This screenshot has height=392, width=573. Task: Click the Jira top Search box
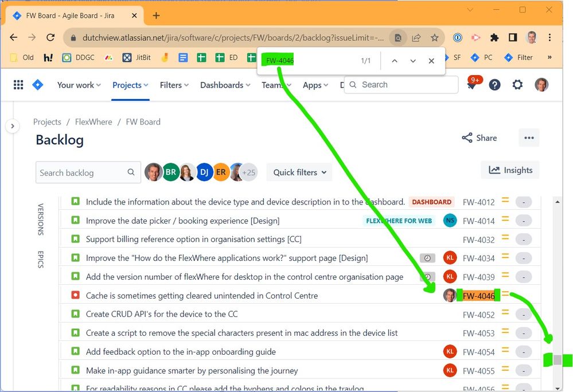tap(401, 85)
